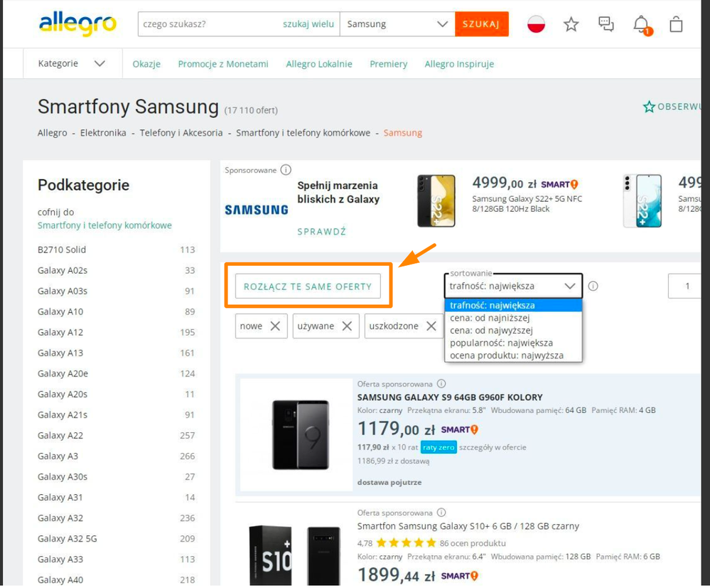Click the 'raty zero' badge
The width and height of the screenshot is (710, 588).
[x=439, y=447]
